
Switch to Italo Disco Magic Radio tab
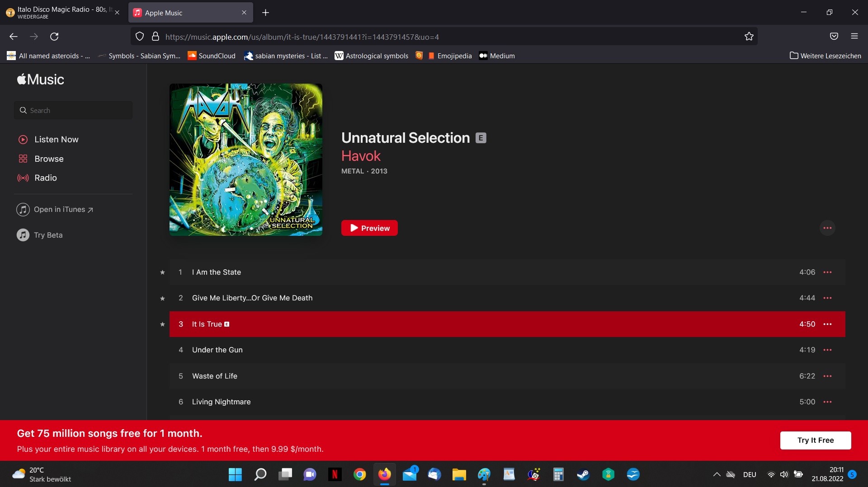(x=61, y=13)
